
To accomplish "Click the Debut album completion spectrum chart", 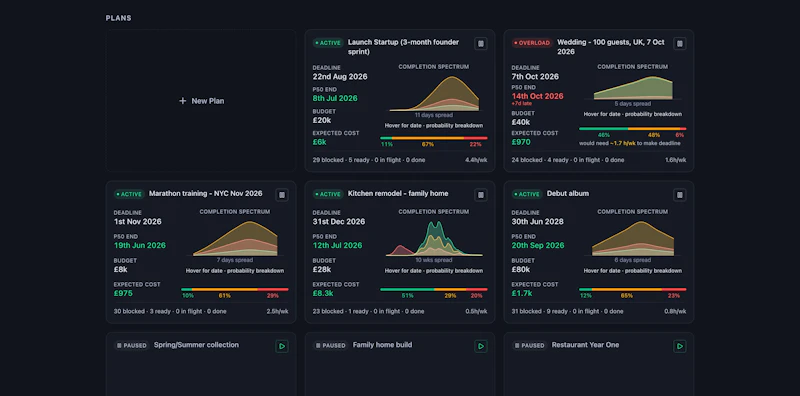I will pos(633,238).
